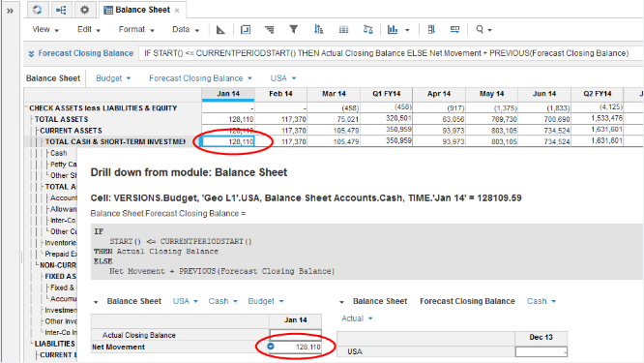This screenshot has height=363, width=644.
Task: Click the Forecast Closing Balance formula label
Action: click(86, 53)
